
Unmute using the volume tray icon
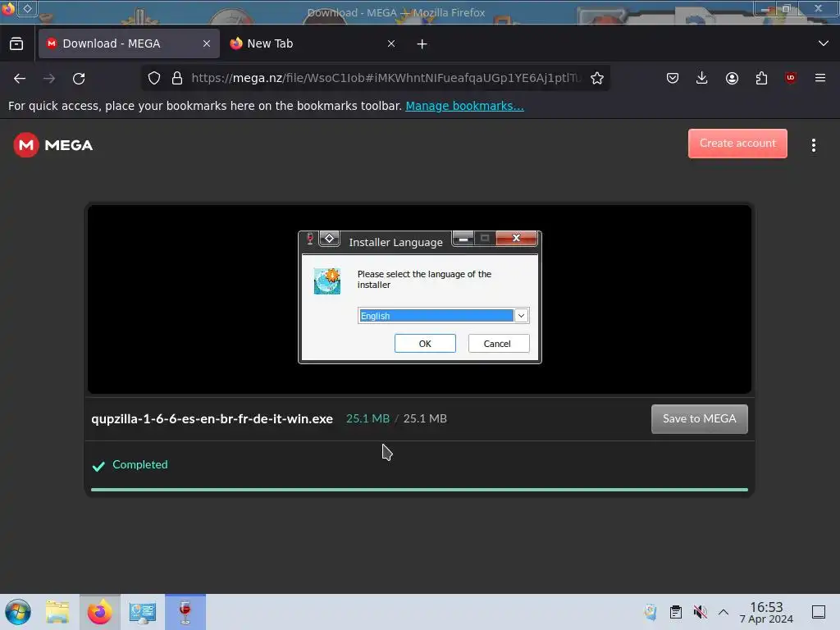click(700, 612)
